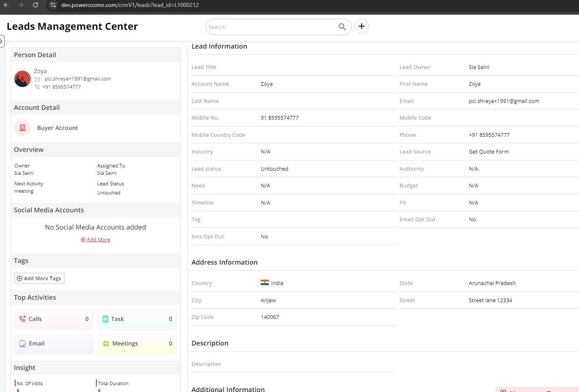Viewport: 579px width, 392px height.
Task: Open the Meetings activity card
Action: click(x=137, y=344)
